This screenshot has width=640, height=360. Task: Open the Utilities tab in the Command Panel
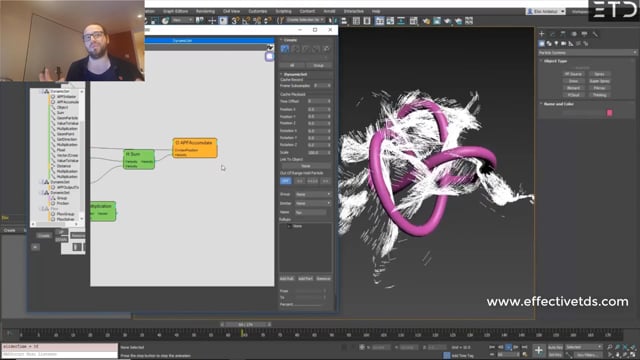click(595, 34)
